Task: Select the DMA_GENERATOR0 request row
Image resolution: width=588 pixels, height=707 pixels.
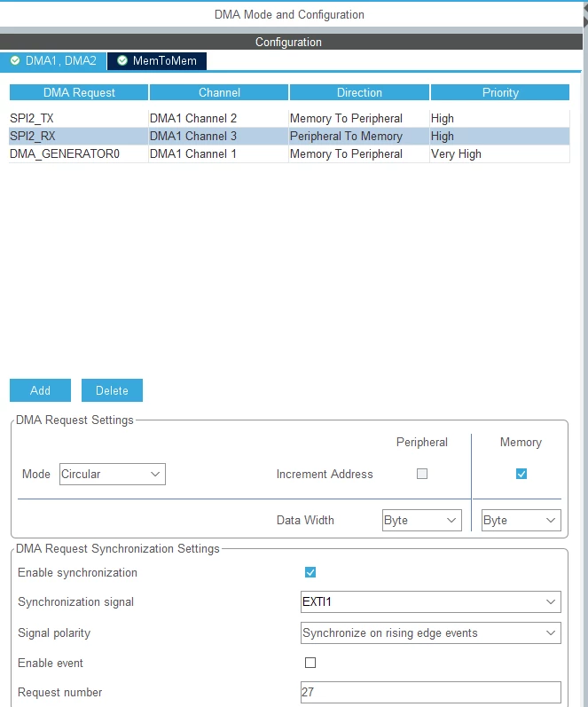Action: pos(289,153)
